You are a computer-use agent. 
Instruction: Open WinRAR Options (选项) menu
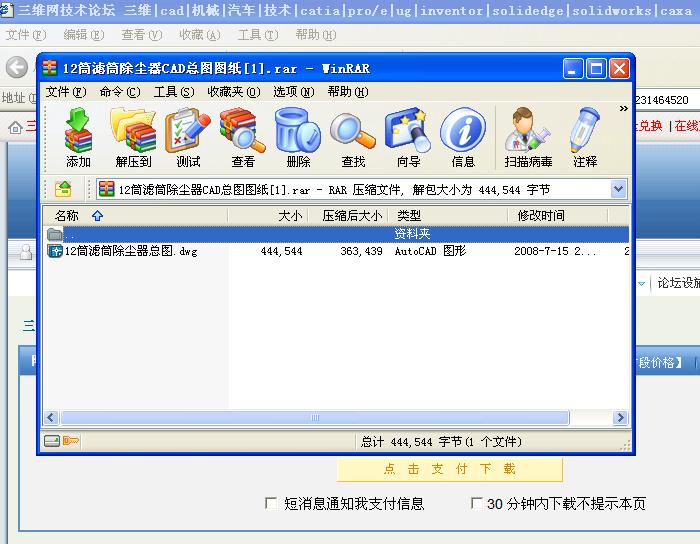tap(294, 92)
